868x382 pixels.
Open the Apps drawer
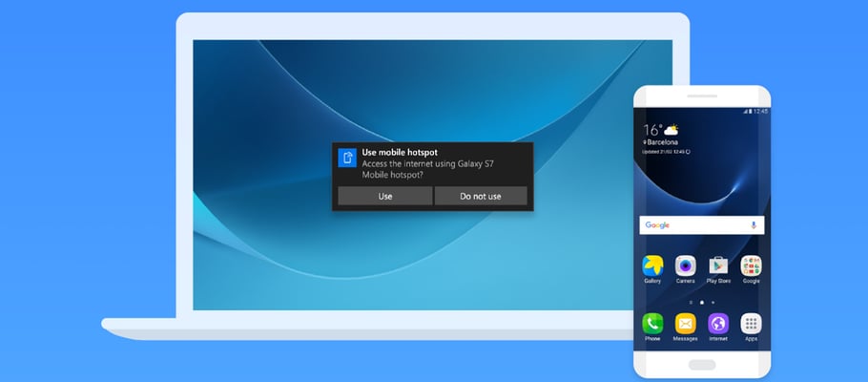752,323
